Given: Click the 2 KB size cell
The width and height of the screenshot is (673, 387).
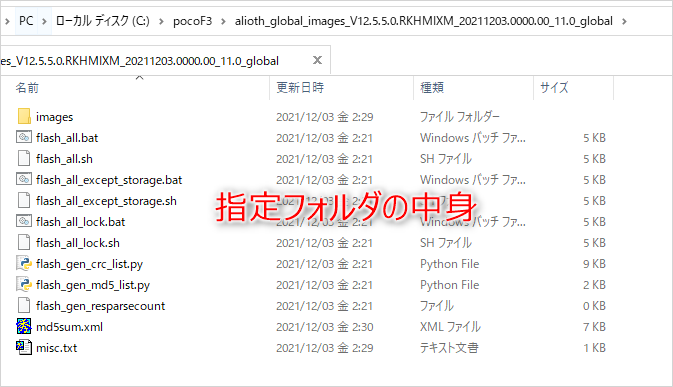Looking at the screenshot, I should click(x=594, y=285).
